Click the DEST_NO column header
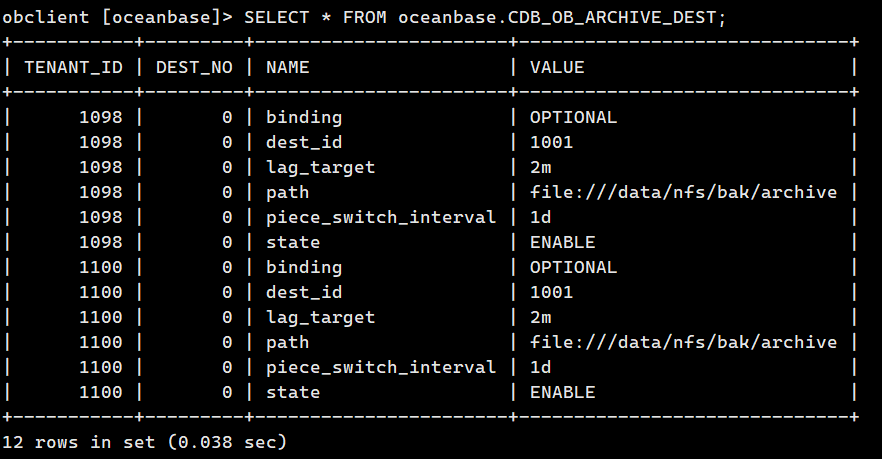Screen dimensions: 882x459 point(194,68)
